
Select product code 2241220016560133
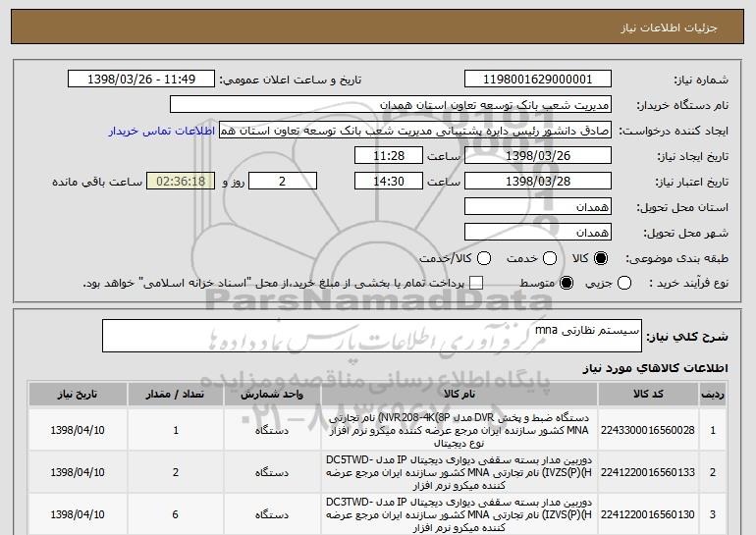648,472
